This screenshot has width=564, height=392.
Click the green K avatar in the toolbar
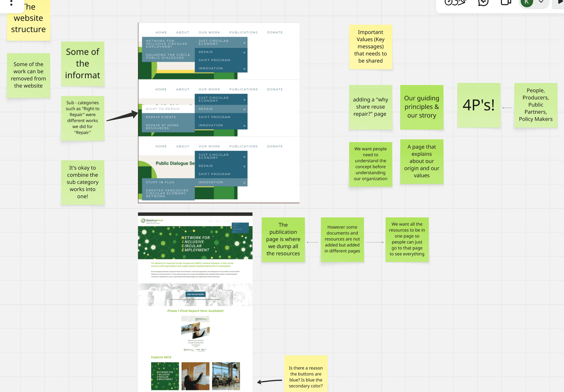[526, 3]
